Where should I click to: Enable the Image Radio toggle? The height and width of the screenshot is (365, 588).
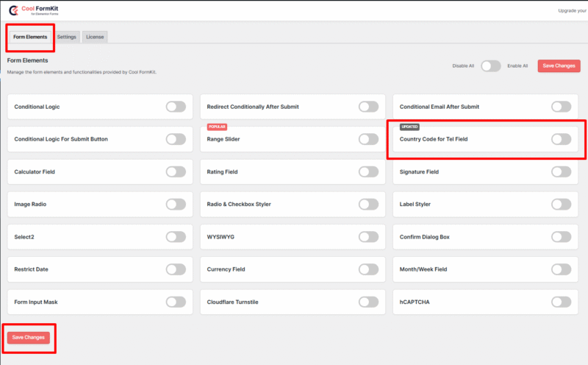coord(176,205)
